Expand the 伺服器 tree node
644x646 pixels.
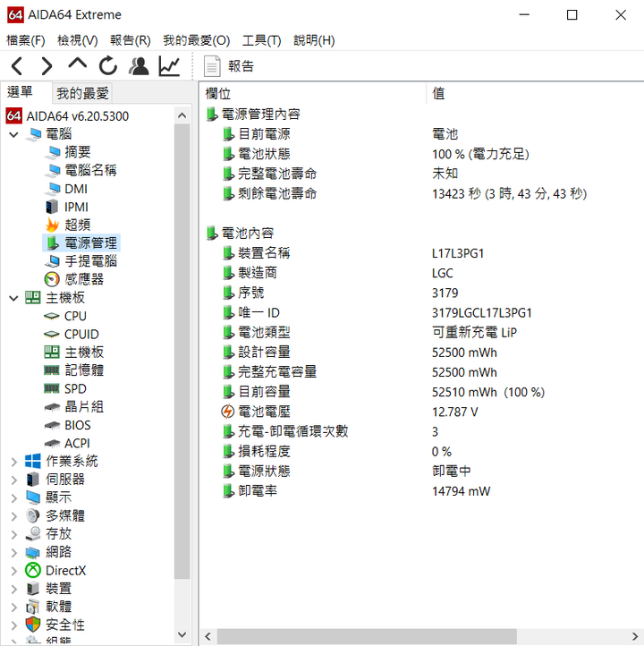pyautogui.click(x=14, y=480)
